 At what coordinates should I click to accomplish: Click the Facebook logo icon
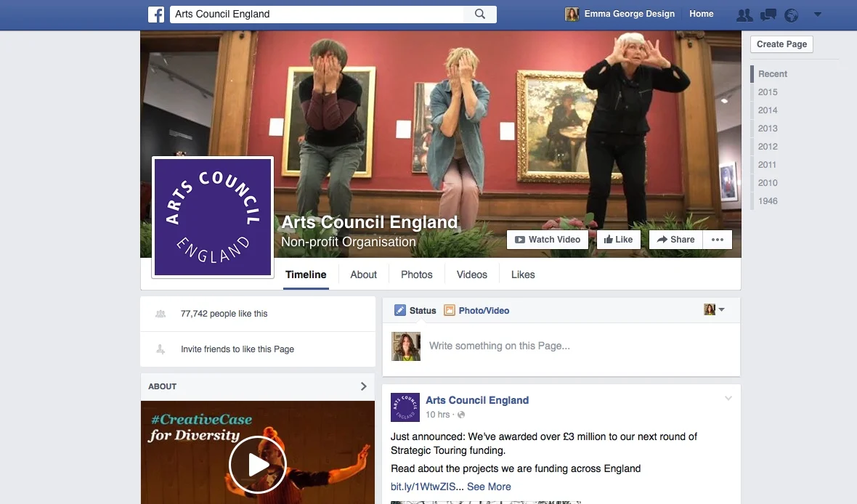coord(155,15)
